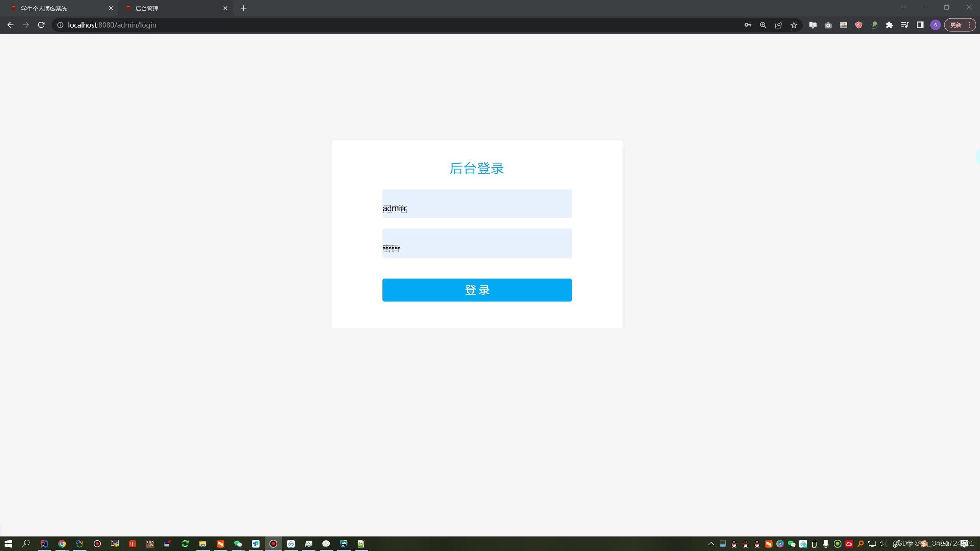The height and width of the screenshot is (551, 980).
Task: Reload the current login page
Action: tap(41, 25)
